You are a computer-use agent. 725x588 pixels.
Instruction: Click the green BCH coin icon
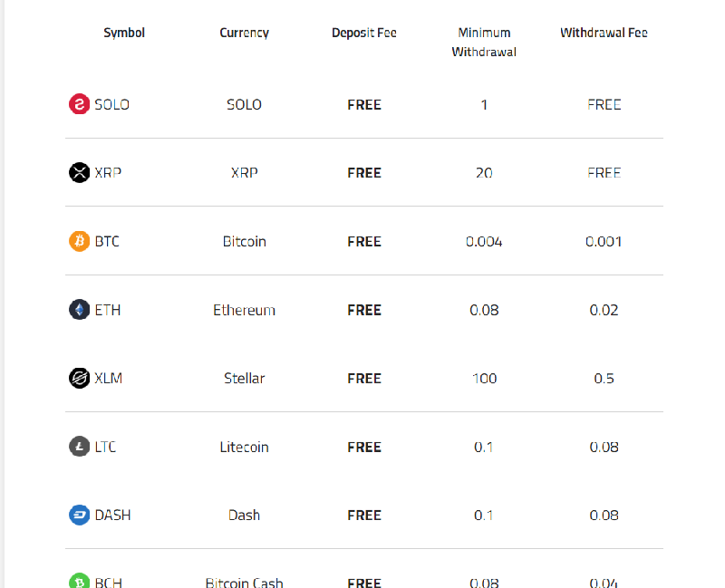coord(79,581)
